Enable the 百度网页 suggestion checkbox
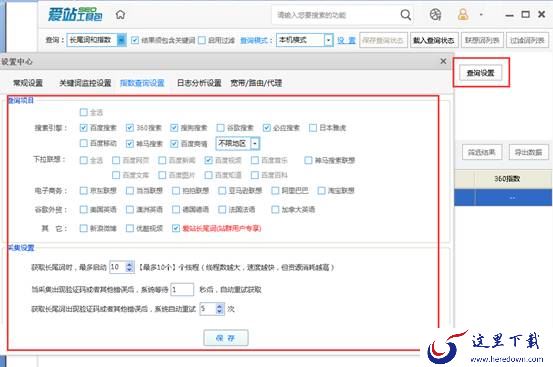 116,160
